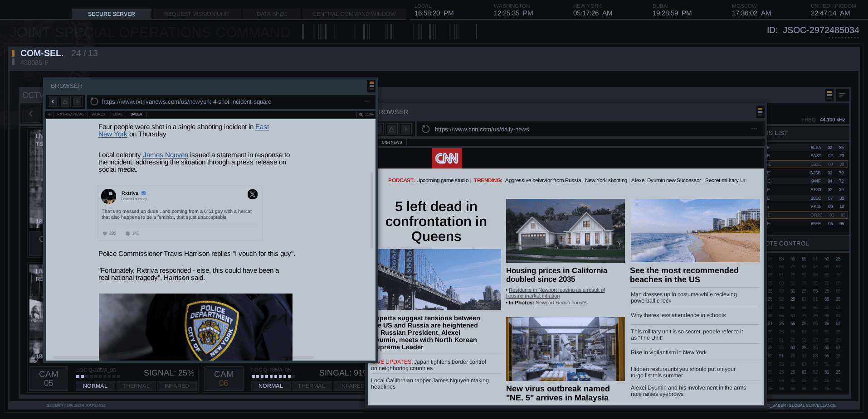Switch to the REQUEST MISSION UNIT tab

coord(197,14)
